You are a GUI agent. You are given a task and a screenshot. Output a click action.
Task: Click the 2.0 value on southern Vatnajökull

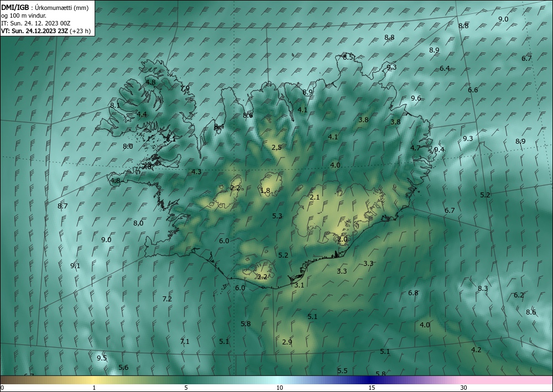pyautogui.click(x=342, y=239)
